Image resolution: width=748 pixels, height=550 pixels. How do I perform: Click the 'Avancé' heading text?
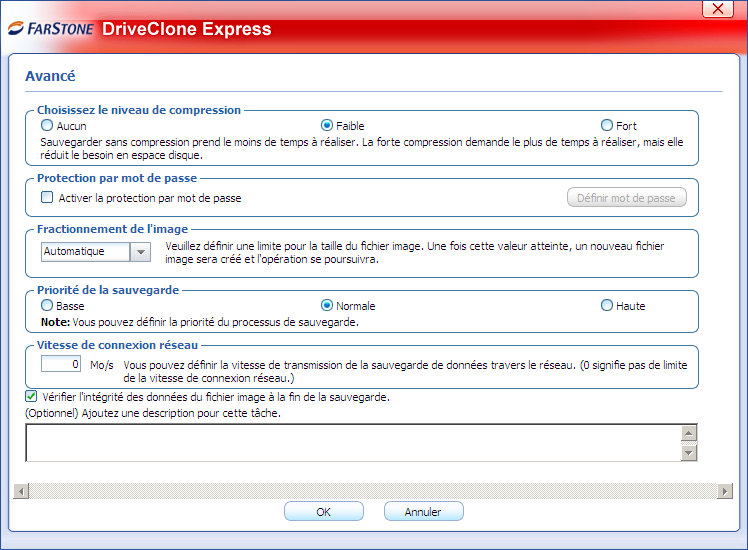50,76
